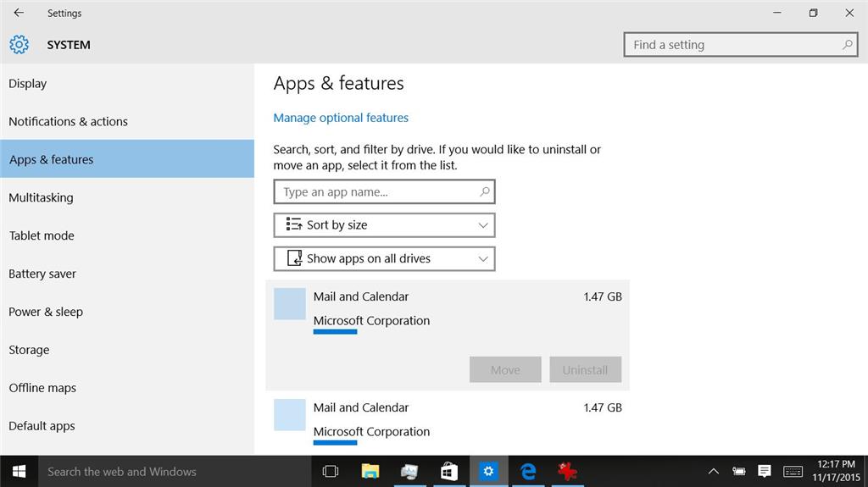
Task: Open Action Center notifications icon
Action: pyautogui.click(x=765, y=472)
